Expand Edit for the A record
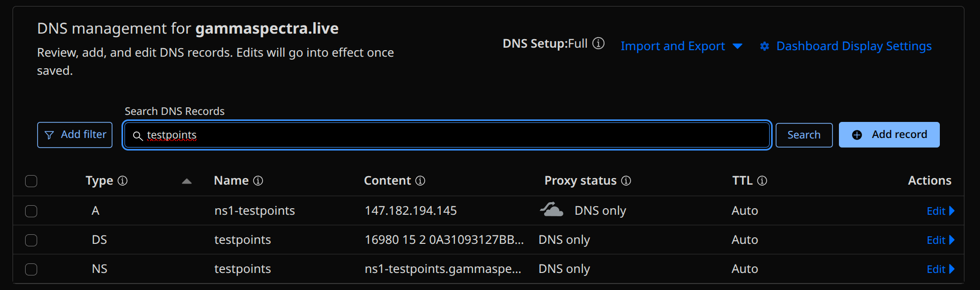The height and width of the screenshot is (290, 980). click(x=940, y=211)
